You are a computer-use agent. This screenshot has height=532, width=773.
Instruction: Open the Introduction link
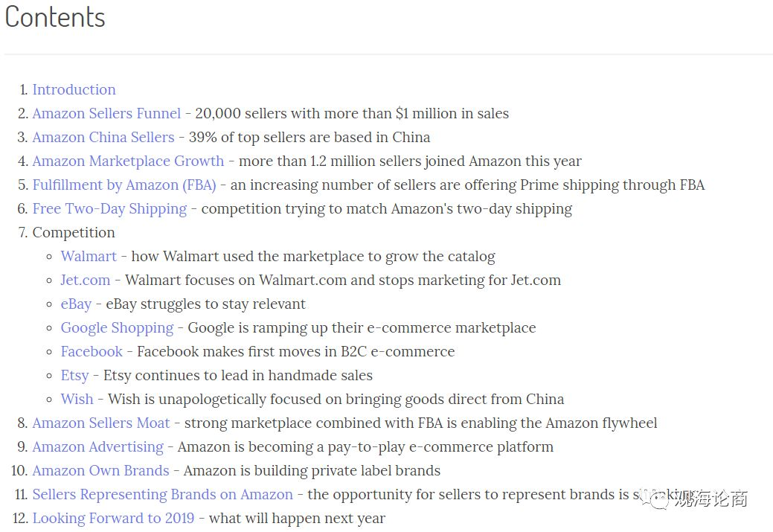(x=74, y=90)
